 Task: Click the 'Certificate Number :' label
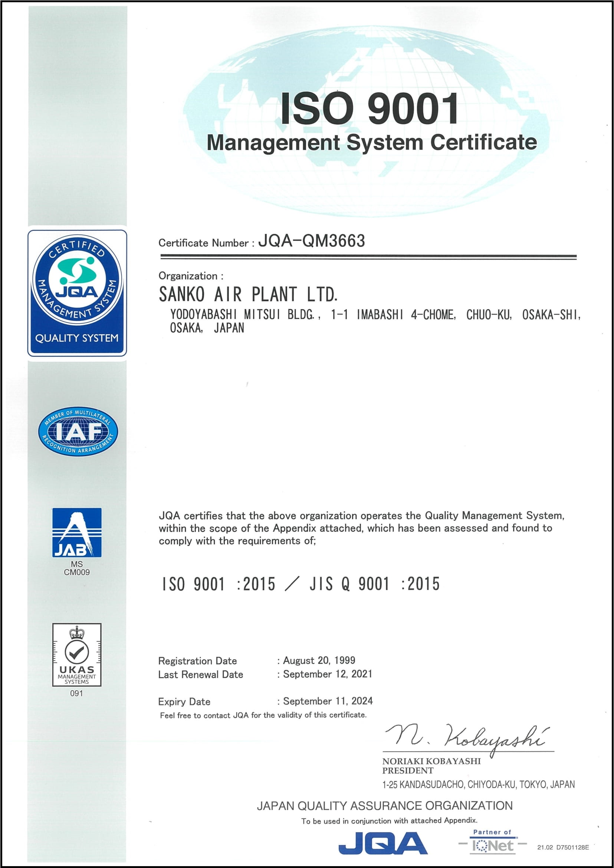206,243
